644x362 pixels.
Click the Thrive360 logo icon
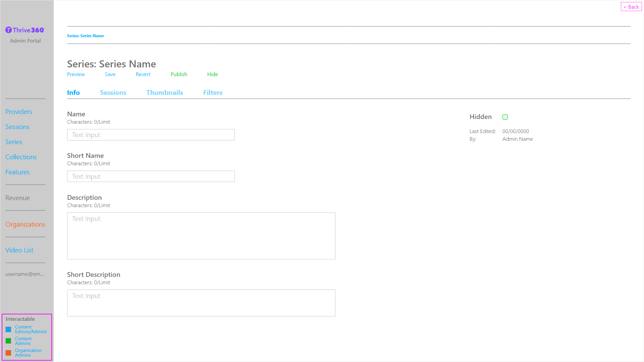[x=9, y=30]
